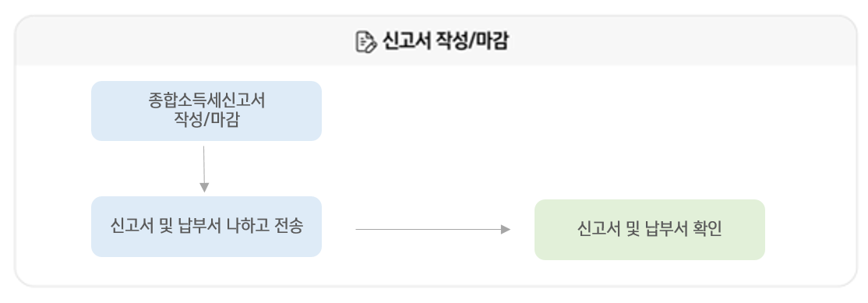The width and height of the screenshot is (868, 303).
Task: Click the gray header bar beside the title
Action: point(665,42)
